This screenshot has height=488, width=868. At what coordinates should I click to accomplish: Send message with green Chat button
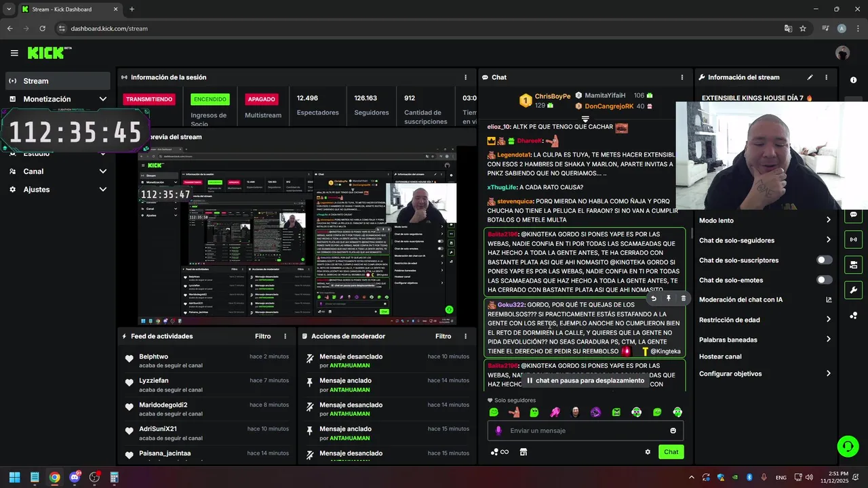point(671,452)
